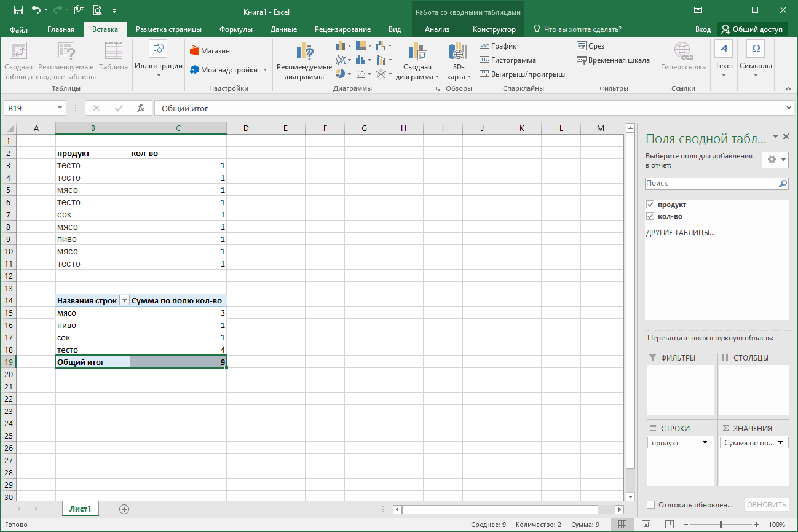Select the column D header
The width and height of the screenshot is (798, 532).
coord(246,128)
